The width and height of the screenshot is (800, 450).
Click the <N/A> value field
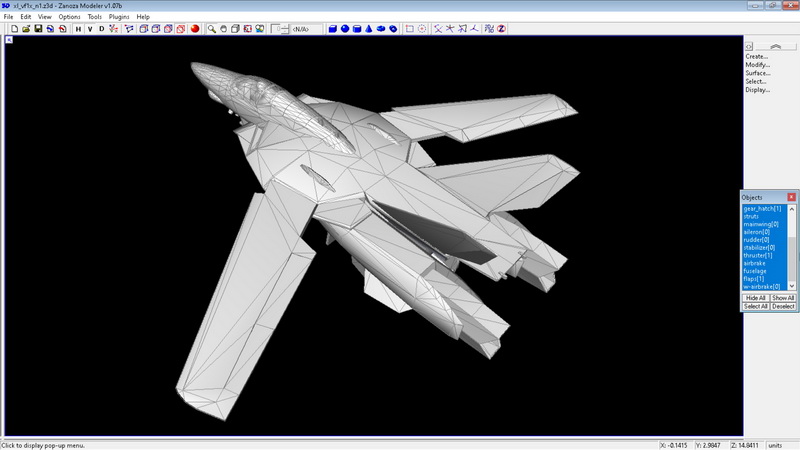pyautogui.click(x=305, y=29)
